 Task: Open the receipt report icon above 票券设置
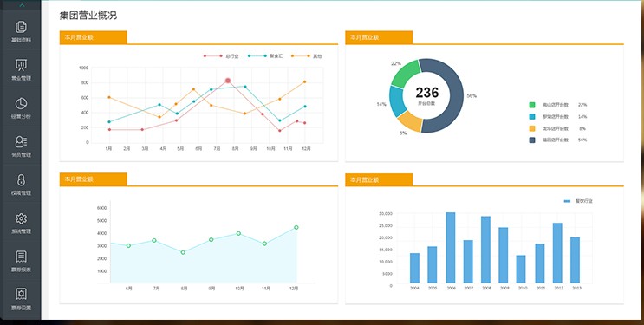point(21,257)
